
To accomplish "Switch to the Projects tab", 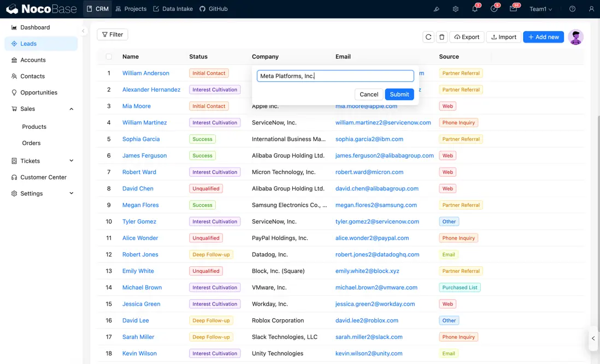I will (131, 9).
